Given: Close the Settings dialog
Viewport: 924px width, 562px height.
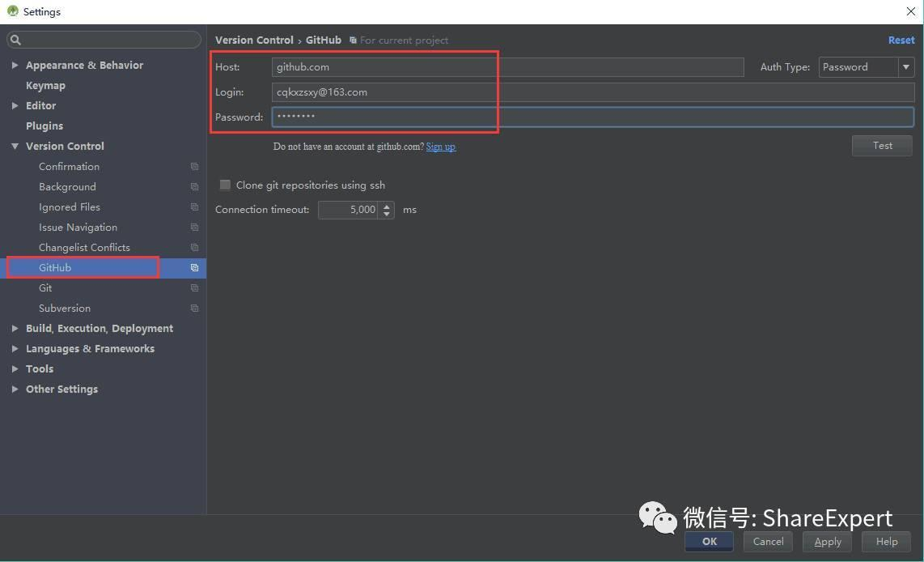Looking at the screenshot, I should pyautogui.click(x=910, y=11).
